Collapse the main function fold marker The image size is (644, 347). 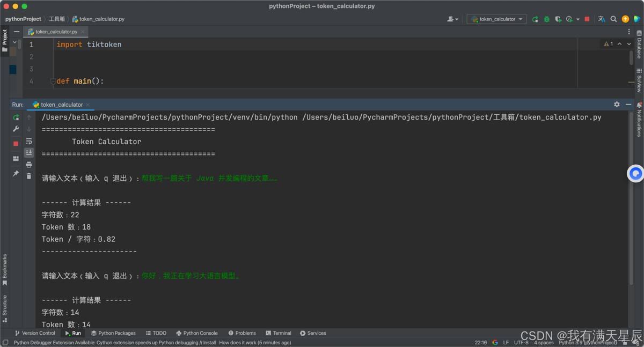point(53,82)
